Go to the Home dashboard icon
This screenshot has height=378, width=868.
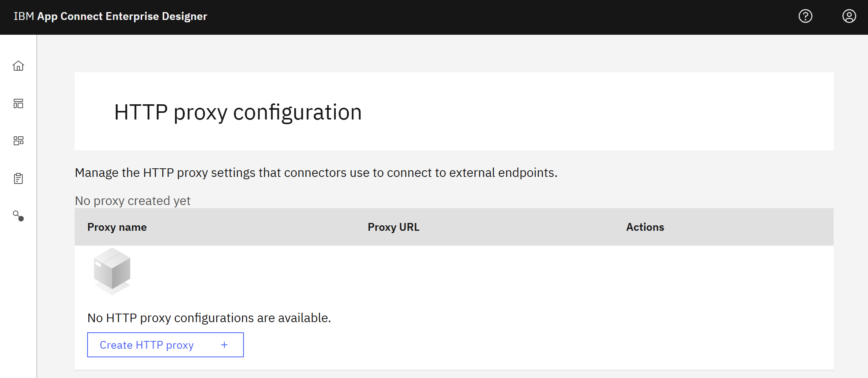[x=18, y=66]
